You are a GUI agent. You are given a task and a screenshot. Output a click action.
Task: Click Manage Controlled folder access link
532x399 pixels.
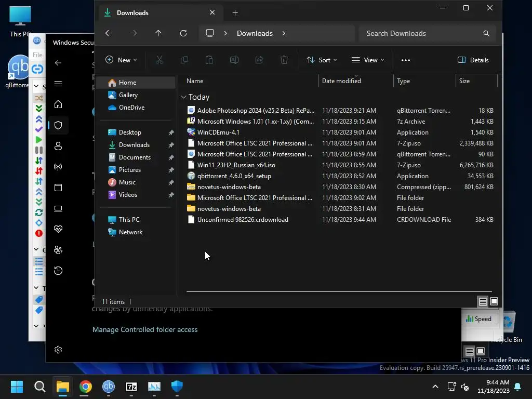coord(145,330)
